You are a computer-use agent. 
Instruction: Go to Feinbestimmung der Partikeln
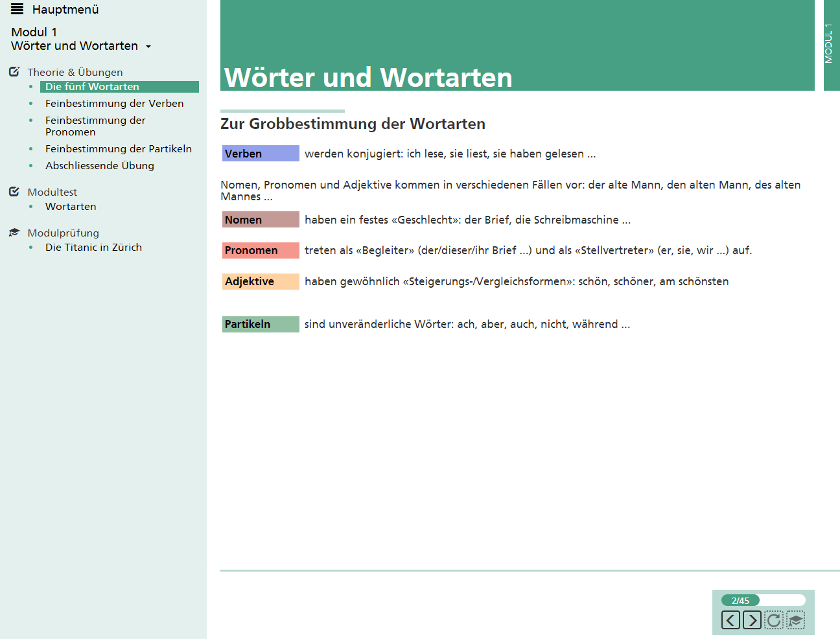118,149
